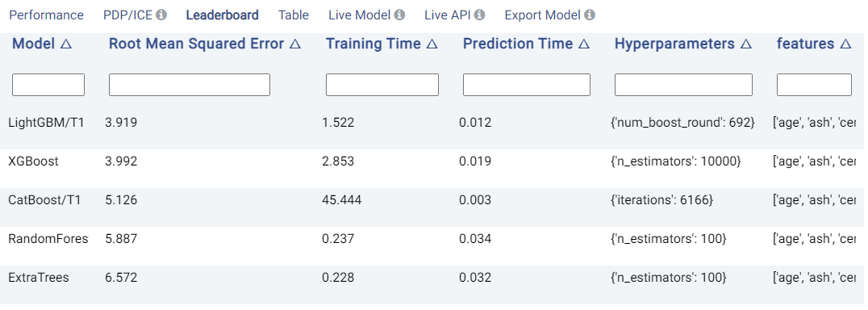This screenshot has height=310, width=868.
Task: Click the Hyperparameters filter field
Action: click(x=683, y=85)
